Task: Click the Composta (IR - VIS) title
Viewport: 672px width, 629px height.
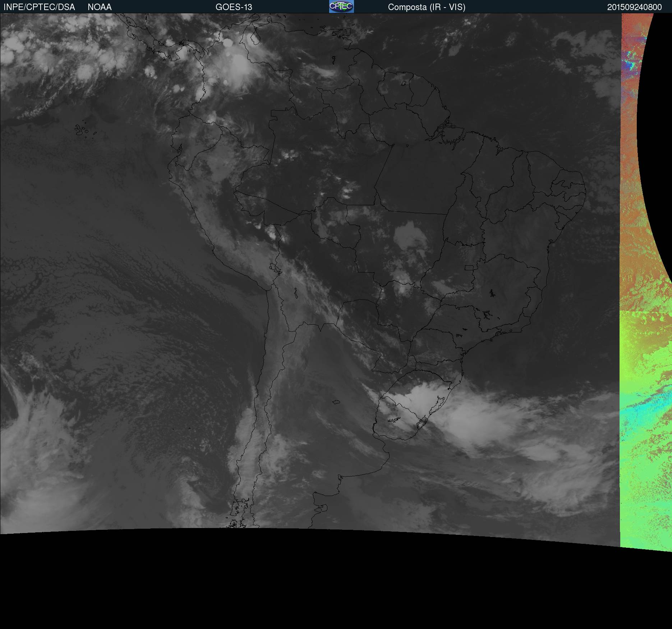Action: pyautogui.click(x=427, y=7)
